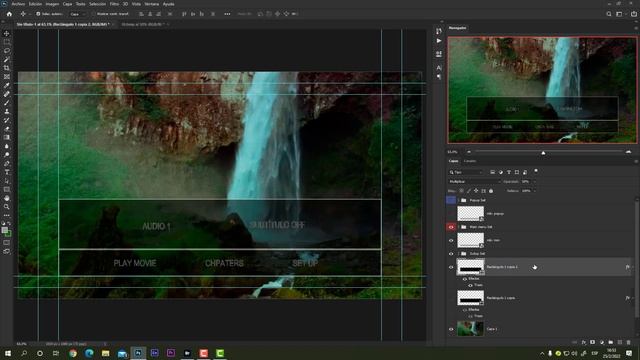Click the Navigator zoom slider handle
The image size is (640, 360).
click(x=543, y=152)
